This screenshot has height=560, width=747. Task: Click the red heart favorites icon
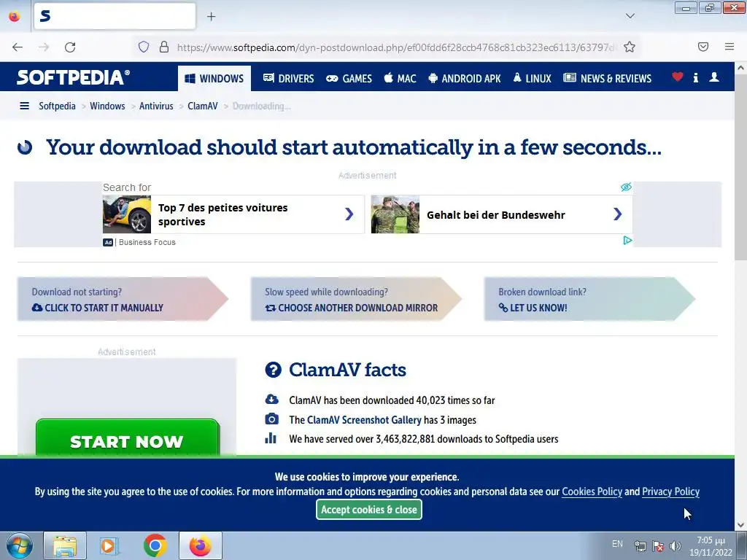678,77
